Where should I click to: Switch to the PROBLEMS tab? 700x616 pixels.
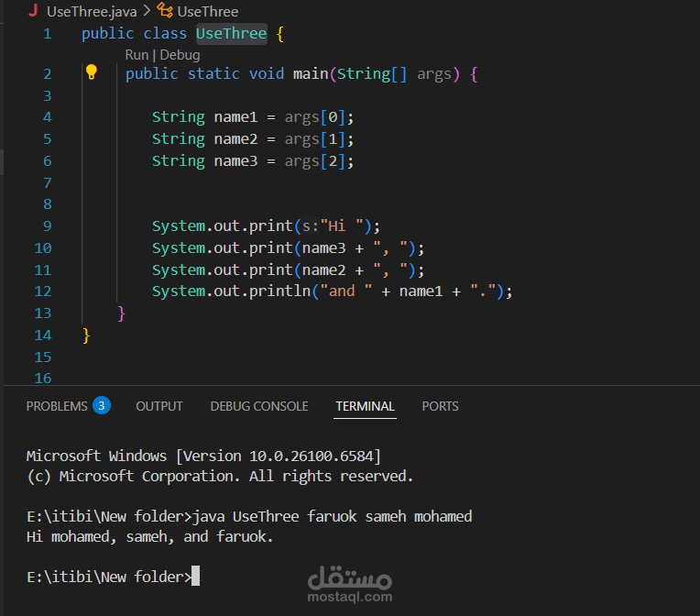coord(57,406)
